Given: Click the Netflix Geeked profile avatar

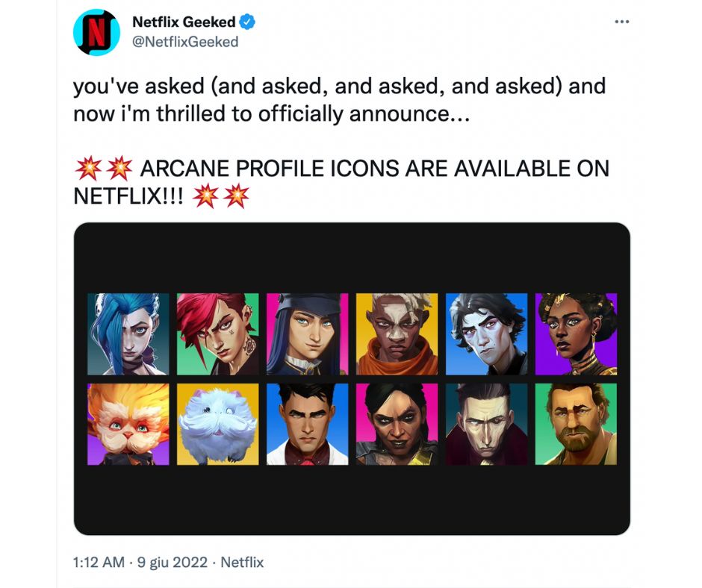Looking at the screenshot, I should point(96,32).
